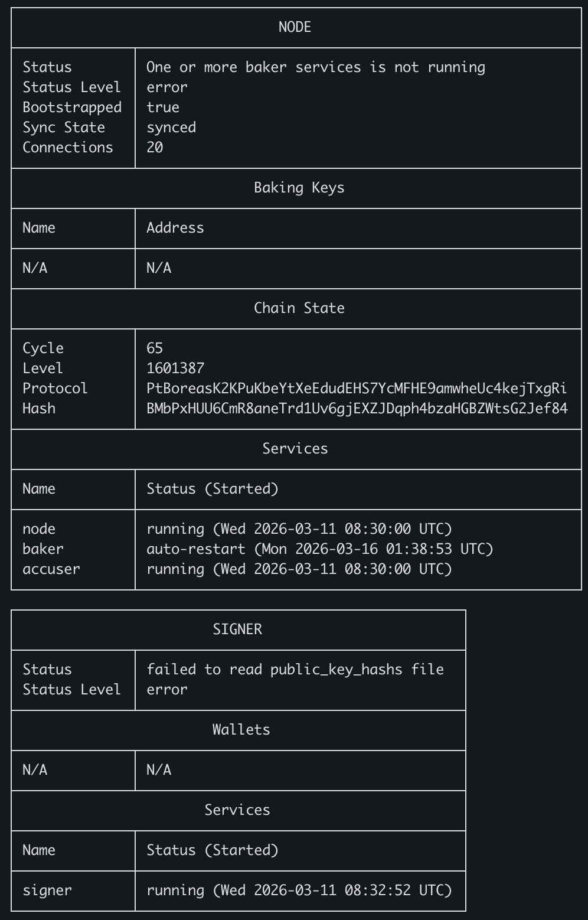Viewport: 588px width, 920px height.
Task: Click the failed to read public_key_hashs message
Action: (295, 670)
